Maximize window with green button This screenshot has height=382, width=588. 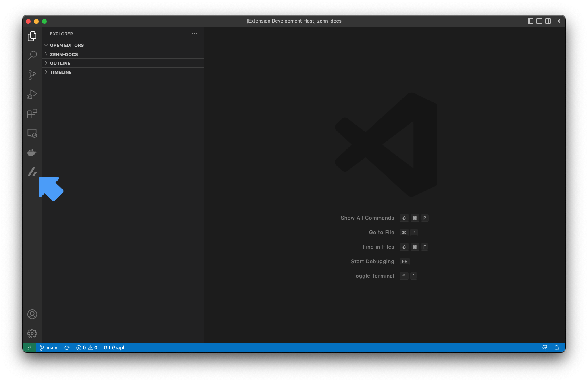44,21
